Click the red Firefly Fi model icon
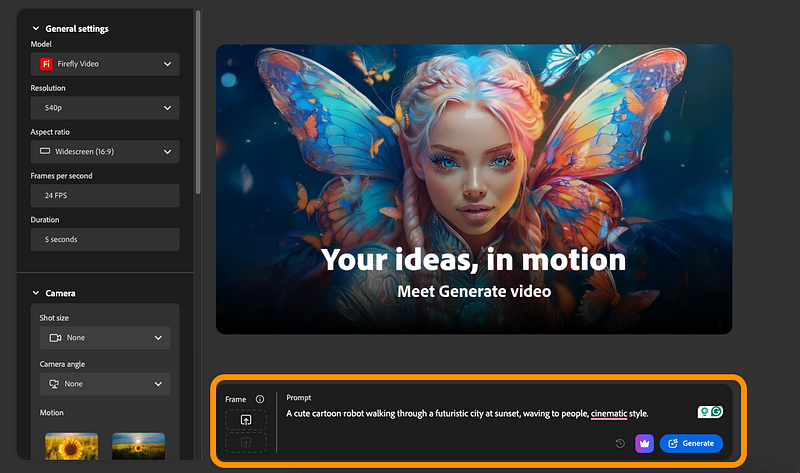The image size is (800, 473). click(x=45, y=64)
